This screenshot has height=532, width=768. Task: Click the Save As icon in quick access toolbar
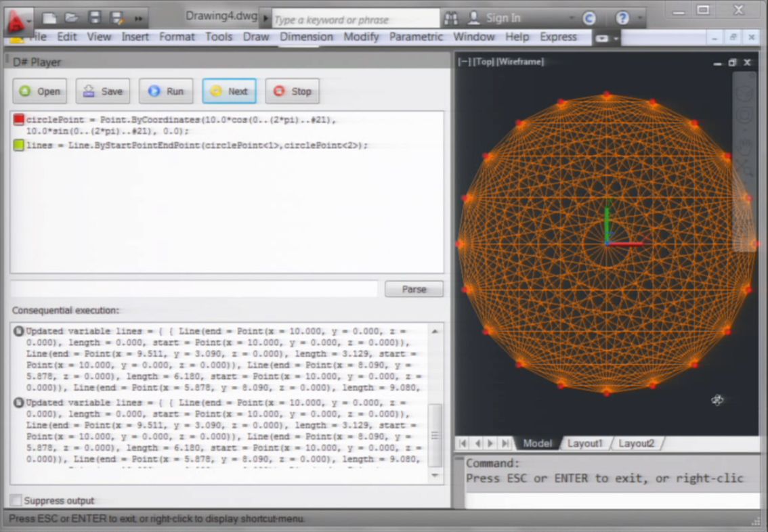click(x=117, y=18)
